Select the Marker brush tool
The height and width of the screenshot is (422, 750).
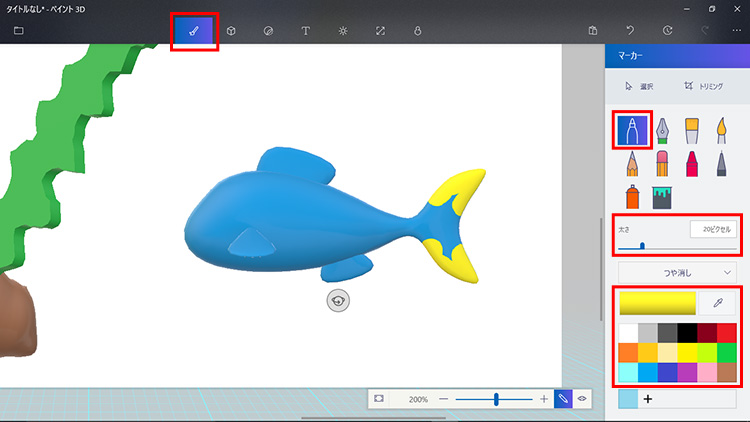[632, 129]
